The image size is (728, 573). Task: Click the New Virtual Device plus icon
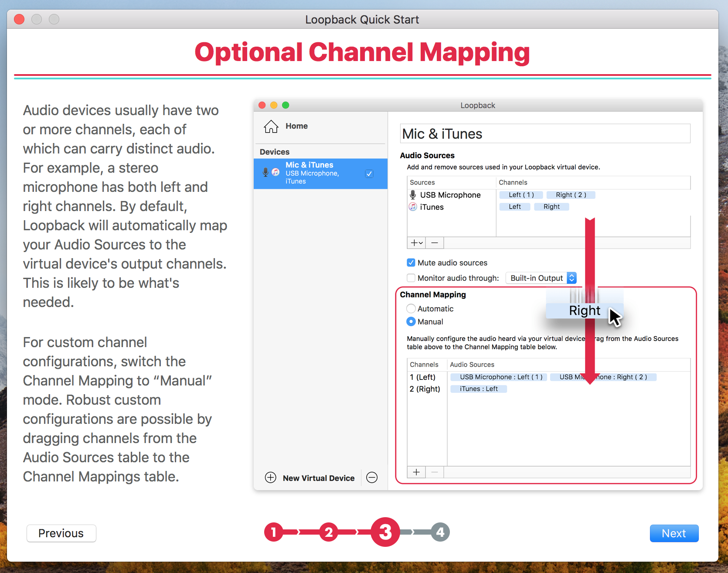(270, 477)
